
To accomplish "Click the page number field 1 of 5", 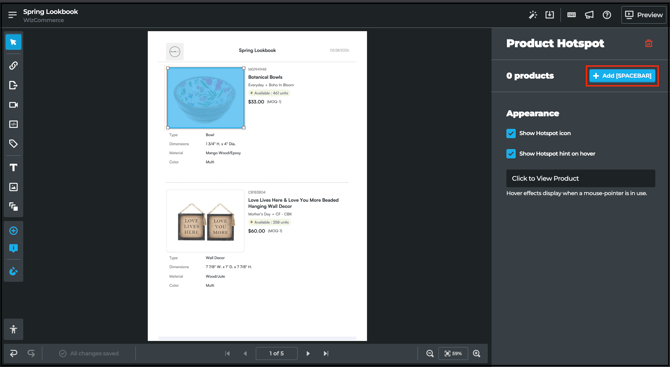I will (276, 353).
